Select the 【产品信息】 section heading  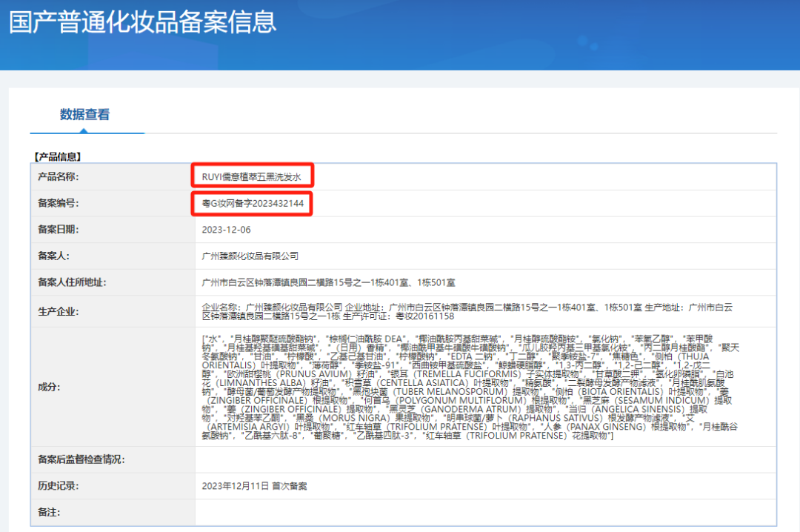pyautogui.click(x=58, y=157)
